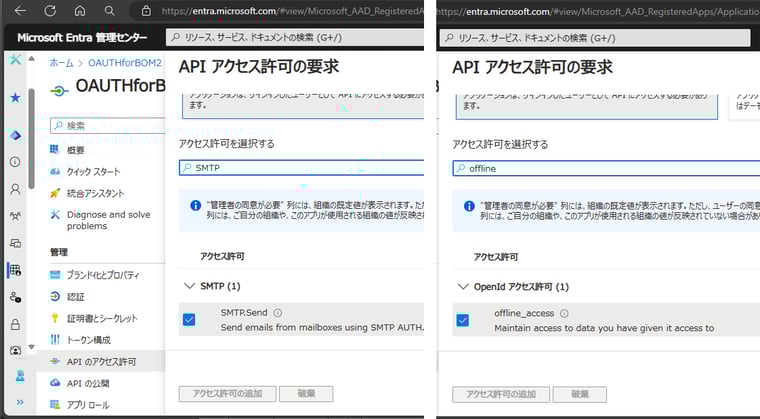Collapse the OpenId アクセス許可 (1) group
760x419 pixels.
coord(463,286)
